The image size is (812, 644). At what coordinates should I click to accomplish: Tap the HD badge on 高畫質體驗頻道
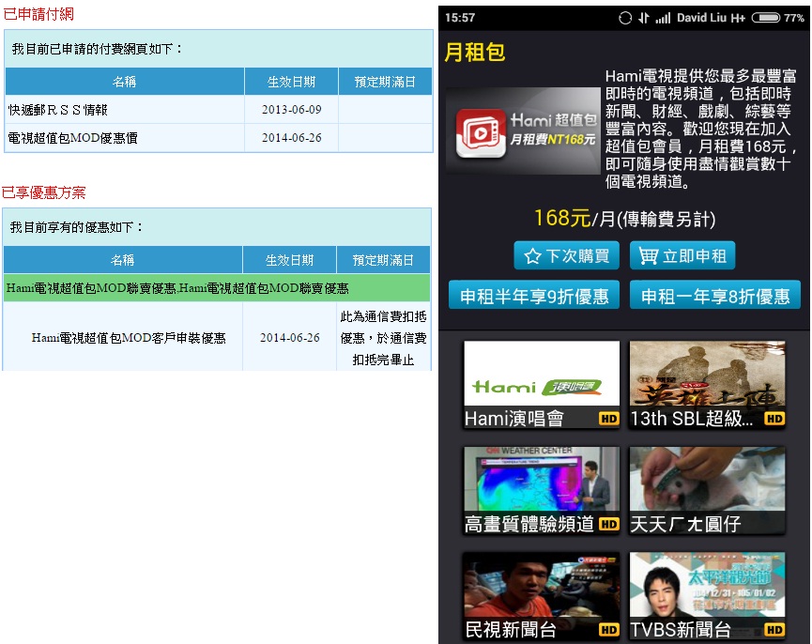[x=608, y=524]
